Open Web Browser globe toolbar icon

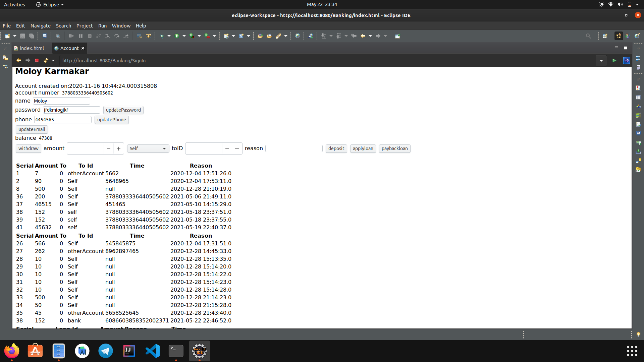298,36
